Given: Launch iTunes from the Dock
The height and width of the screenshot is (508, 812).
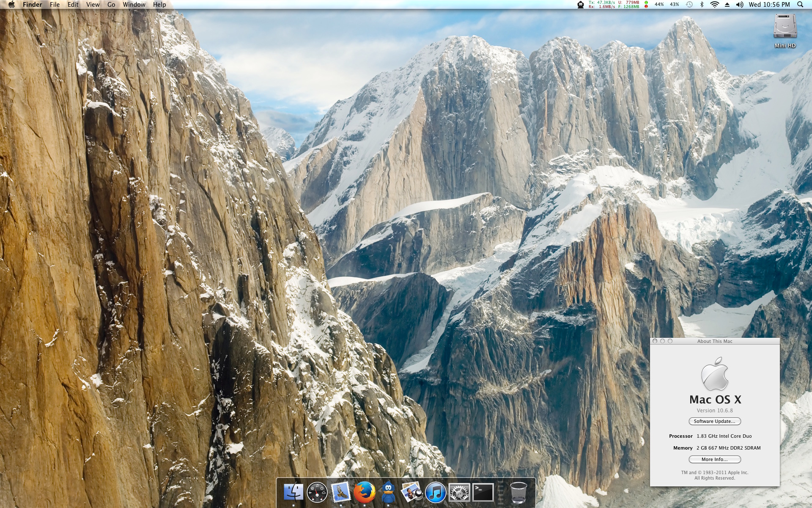Looking at the screenshot, I should 435,493.
